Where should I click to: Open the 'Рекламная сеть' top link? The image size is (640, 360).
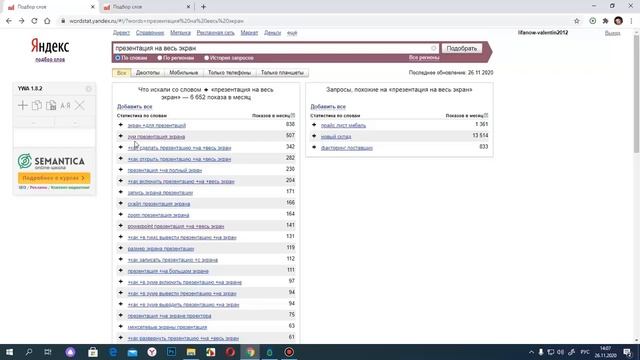[216, 33]
